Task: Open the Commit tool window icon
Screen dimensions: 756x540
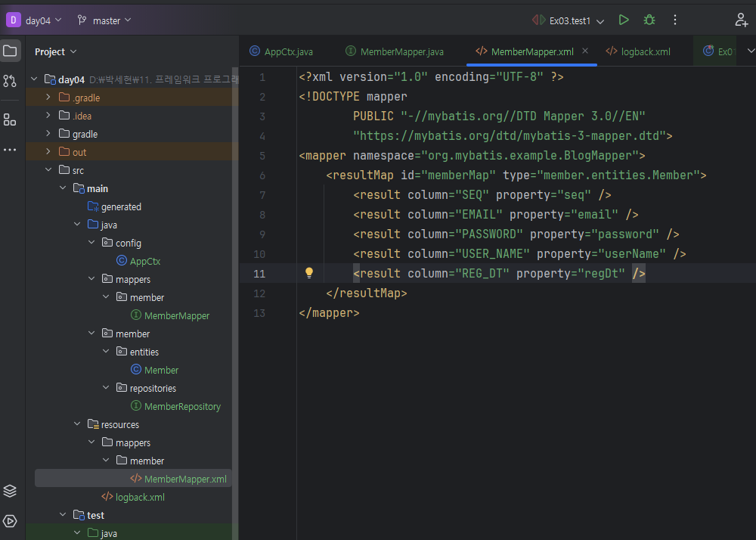Action: [10, 81]
